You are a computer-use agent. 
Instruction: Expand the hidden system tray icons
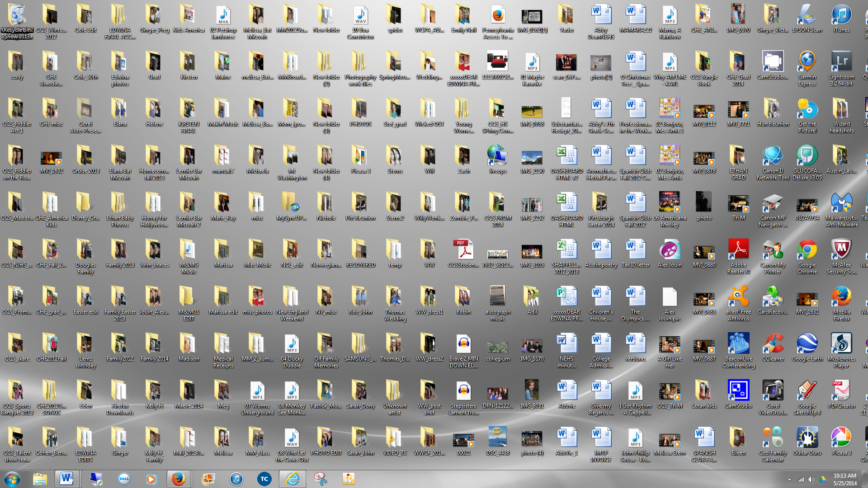pos(789,479)
